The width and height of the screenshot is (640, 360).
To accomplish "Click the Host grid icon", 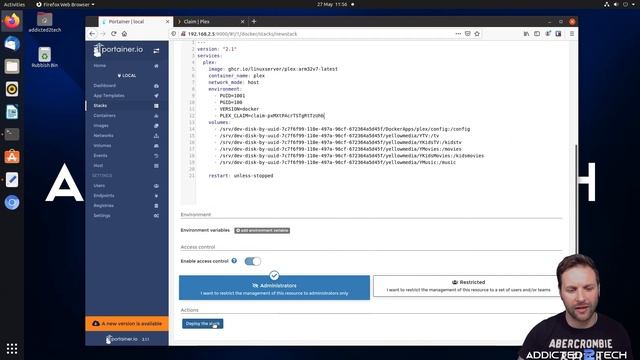I will 156,166.
